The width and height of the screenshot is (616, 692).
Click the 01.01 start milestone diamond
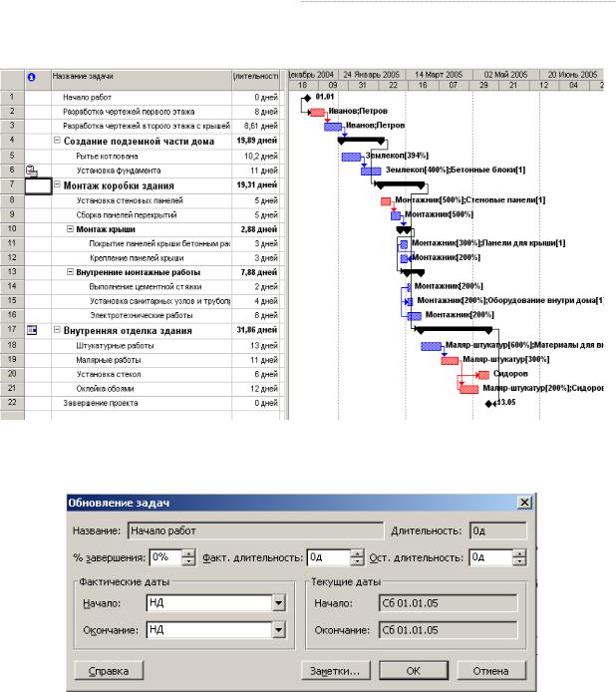pyautogui.click(x=308, y=98)
